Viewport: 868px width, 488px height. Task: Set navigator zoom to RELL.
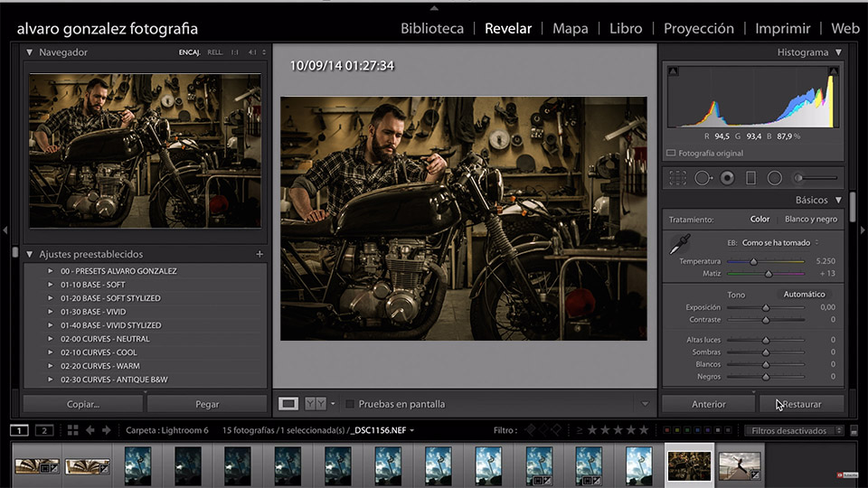tap(215, 52)
